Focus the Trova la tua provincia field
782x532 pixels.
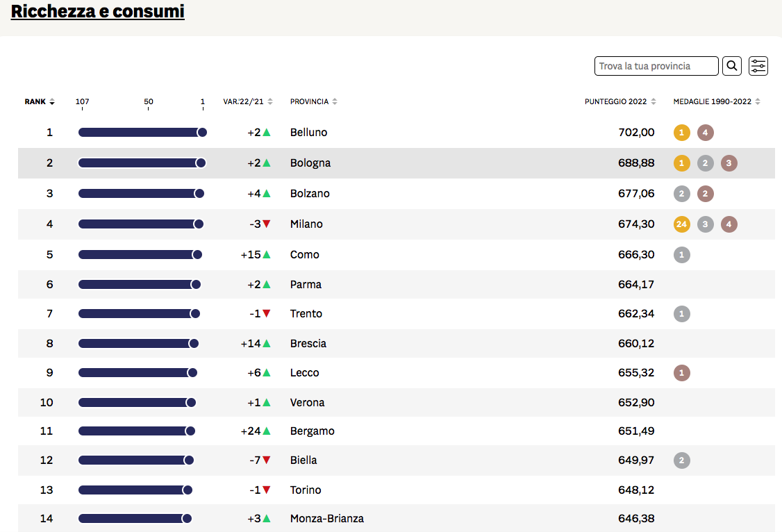656,66
